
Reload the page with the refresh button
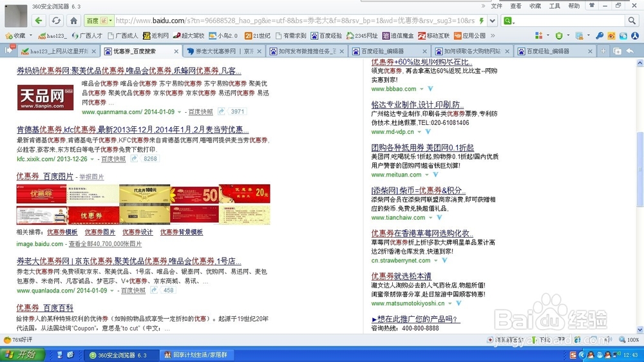point(56,21)
